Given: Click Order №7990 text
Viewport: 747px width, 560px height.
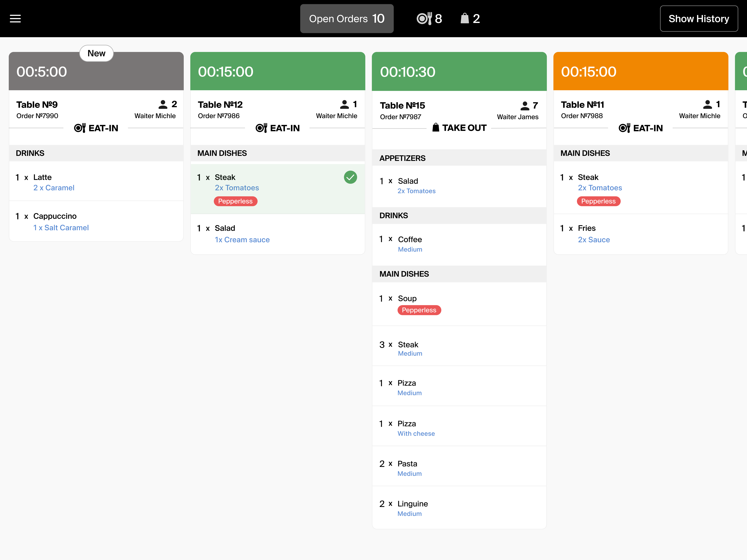Looking at the screenshot, I should (x=37, y=116).
